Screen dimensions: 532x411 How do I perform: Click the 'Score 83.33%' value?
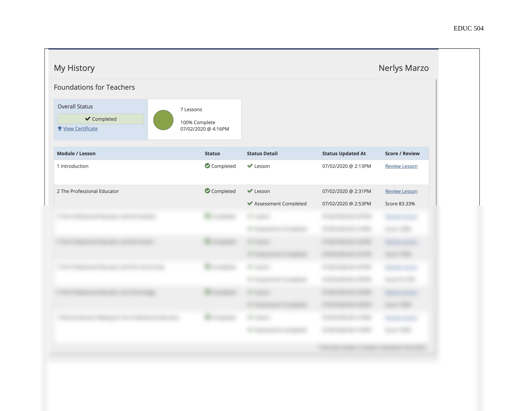(x=400, y=204)
